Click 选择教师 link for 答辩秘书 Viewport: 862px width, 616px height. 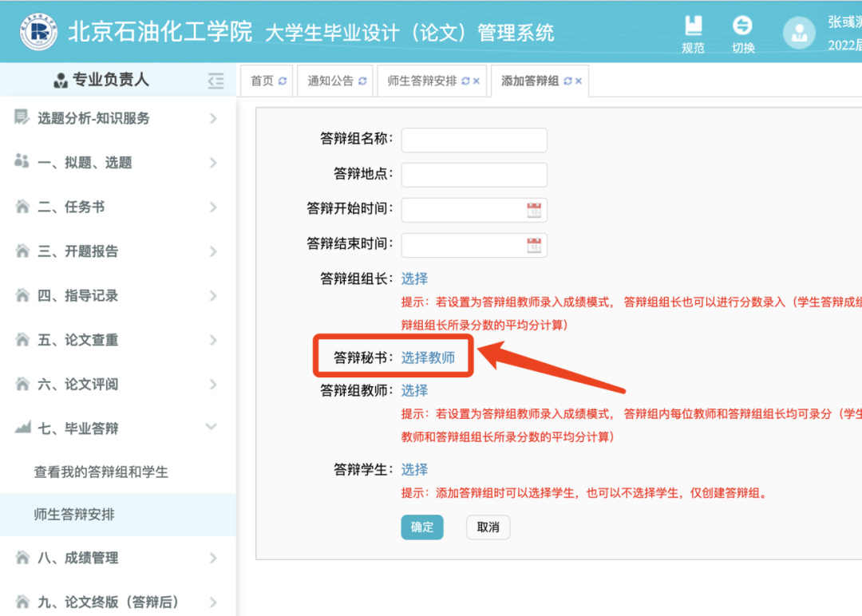[x=428, y=357]
